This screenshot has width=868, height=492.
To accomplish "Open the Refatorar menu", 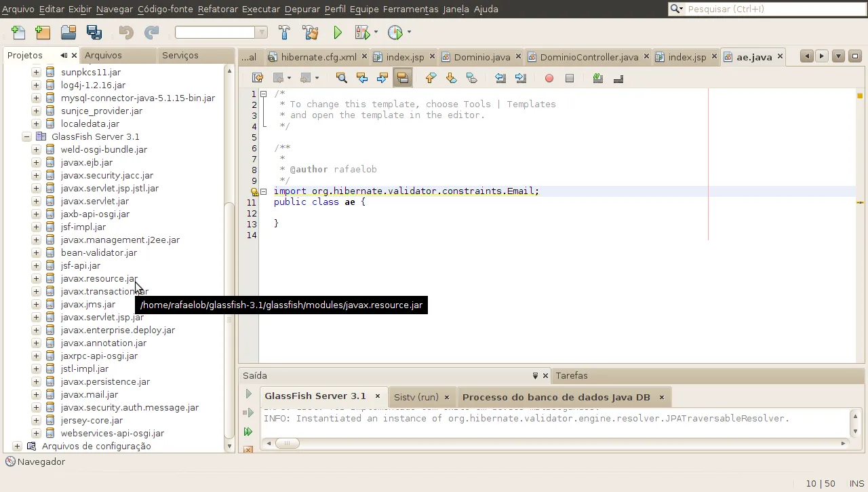I will tap(218, 9).
